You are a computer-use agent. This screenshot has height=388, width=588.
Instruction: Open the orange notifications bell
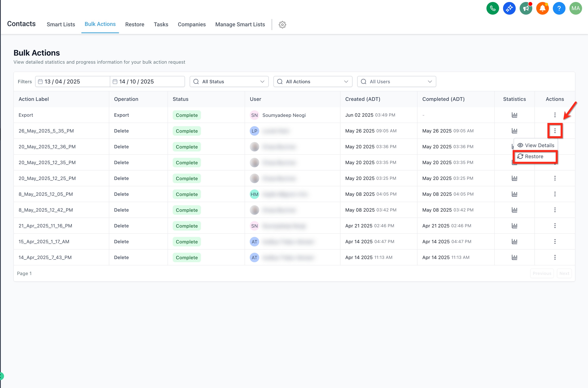point(542,9)
